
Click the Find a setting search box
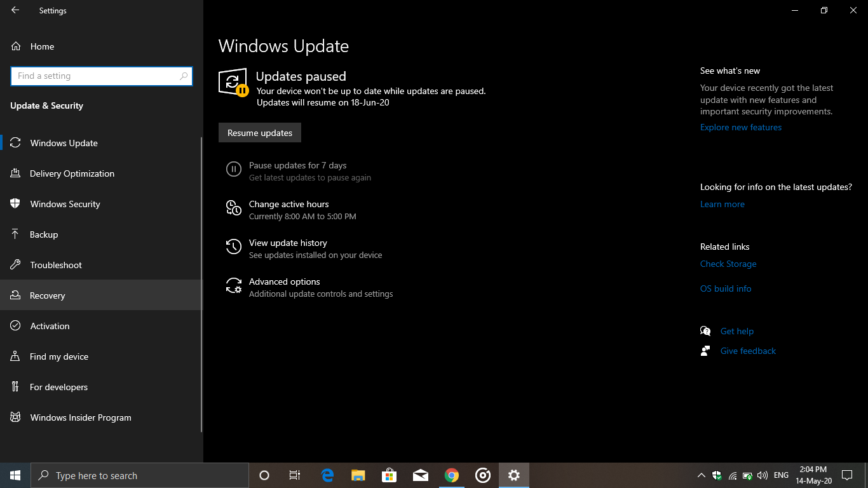102,76
